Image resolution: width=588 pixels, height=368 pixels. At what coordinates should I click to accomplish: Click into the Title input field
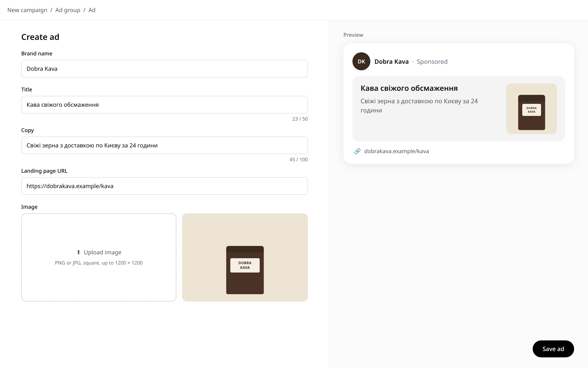point(165,105)
